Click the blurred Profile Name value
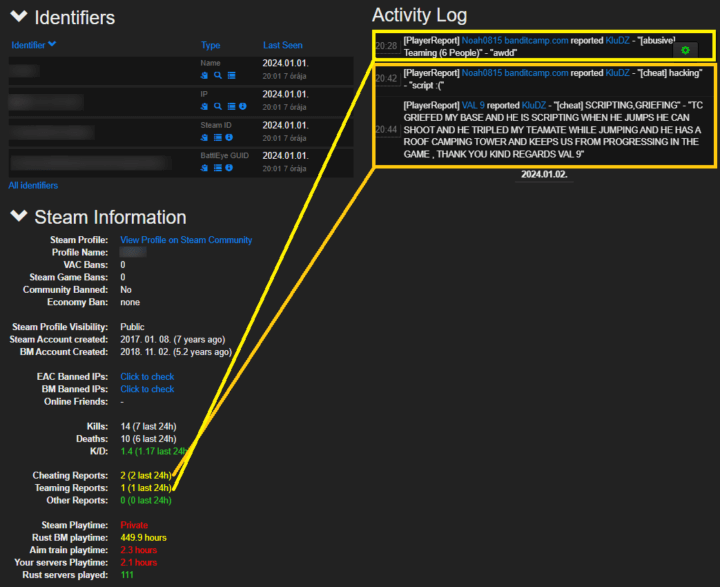The height and width of the screenshot is (587, 720). tap(133, 252)
